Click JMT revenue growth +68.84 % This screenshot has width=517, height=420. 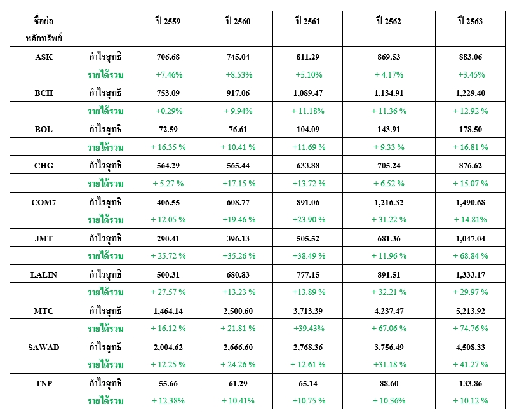click(x=470, y=255)
